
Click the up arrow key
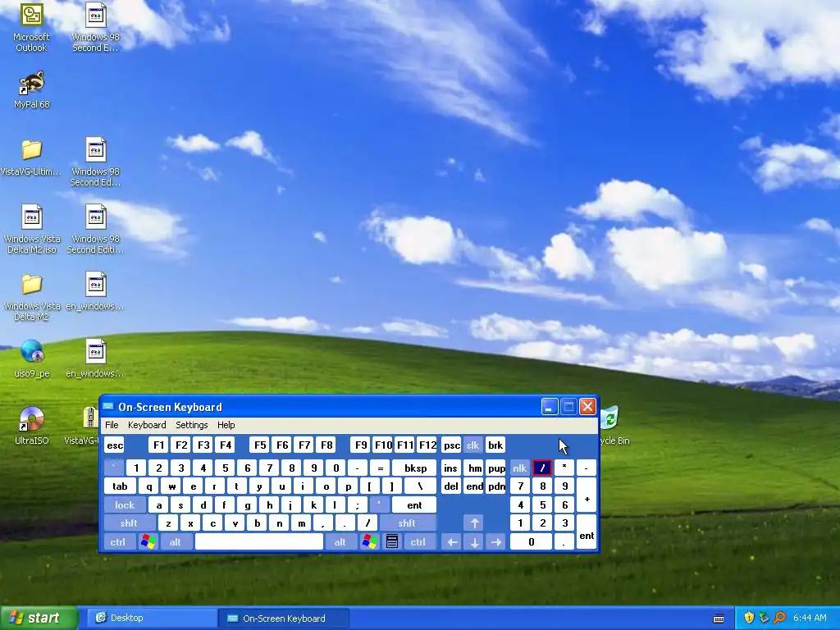click(x=474, y=523)
